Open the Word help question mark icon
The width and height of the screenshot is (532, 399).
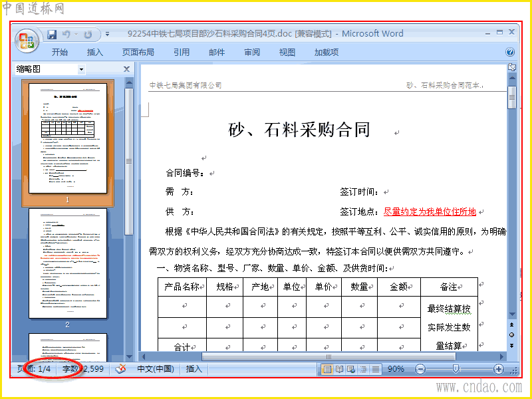[x=510, y=52]
